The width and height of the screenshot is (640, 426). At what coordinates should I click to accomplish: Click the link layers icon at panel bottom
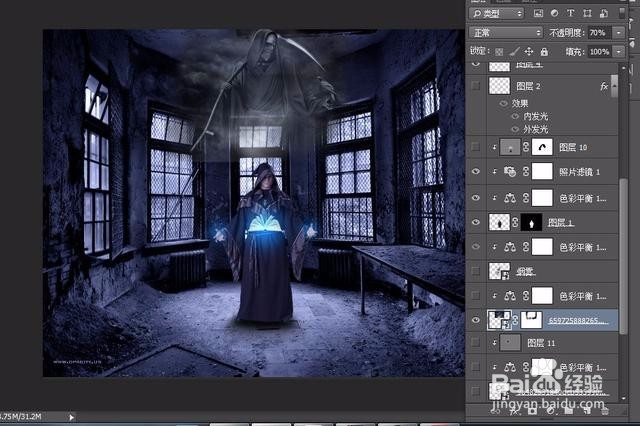(x=496, y=411)
